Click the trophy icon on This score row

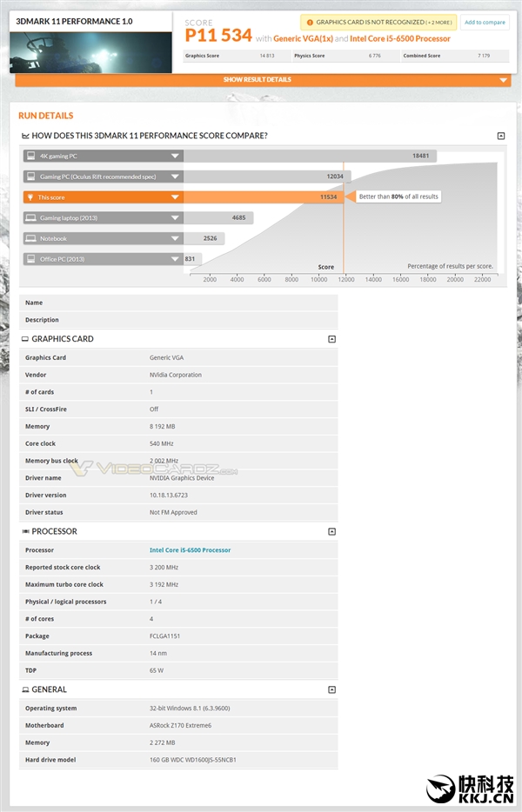pyautogui.click(x=30, y=196)
